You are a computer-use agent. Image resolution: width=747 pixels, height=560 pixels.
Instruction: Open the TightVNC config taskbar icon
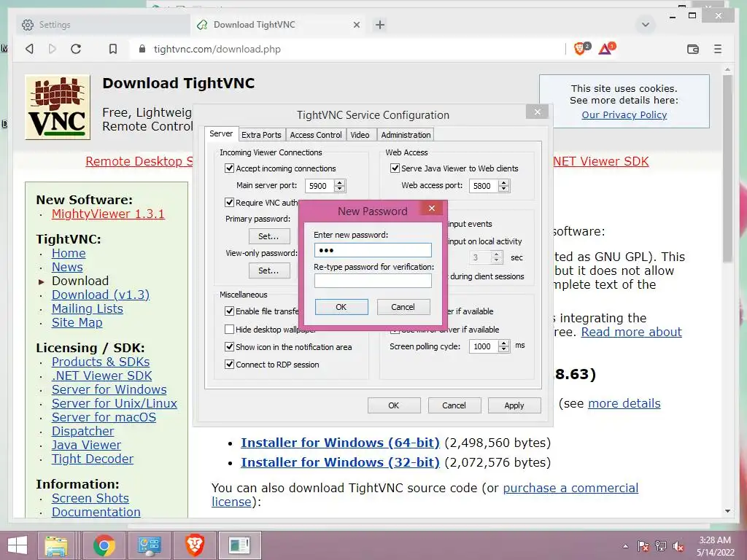(x=239, y=545)
